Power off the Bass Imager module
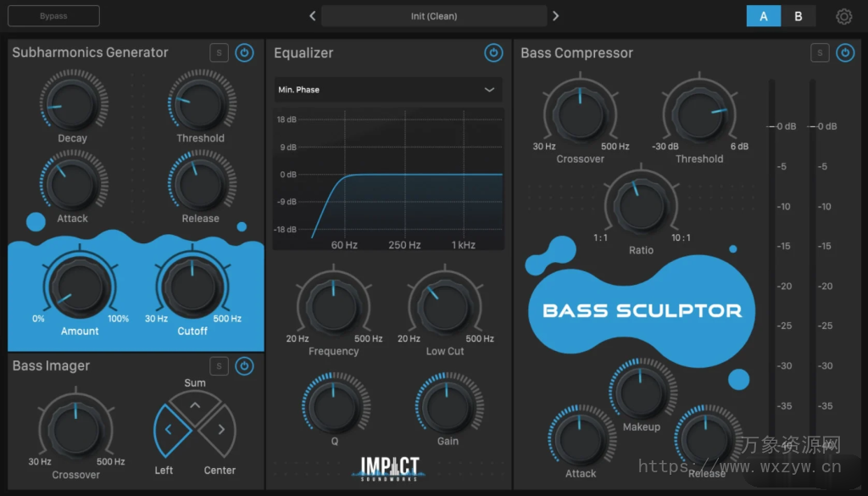Screen dimensions: 868x496 [x=244, y=365]
